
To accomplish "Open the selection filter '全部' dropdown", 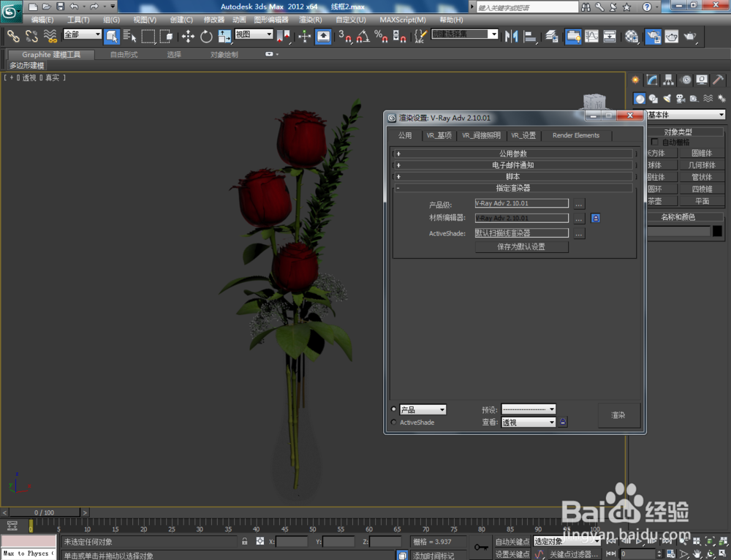I will click(x=83, y=34).
